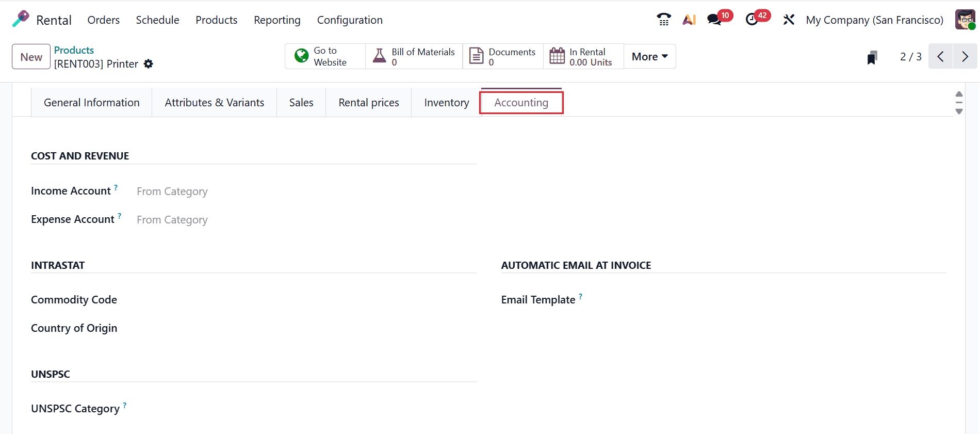The width and height of the screenshot is (980, 434).
Task: Open the Reporting menu
Action: 277,20
